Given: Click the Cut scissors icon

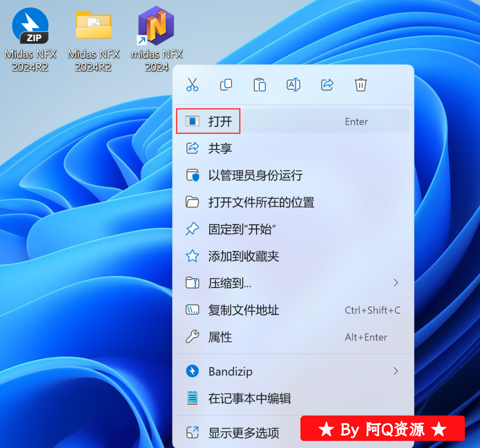Looking at the screenshot, I should pyautogui.click(x=192, y=84).
